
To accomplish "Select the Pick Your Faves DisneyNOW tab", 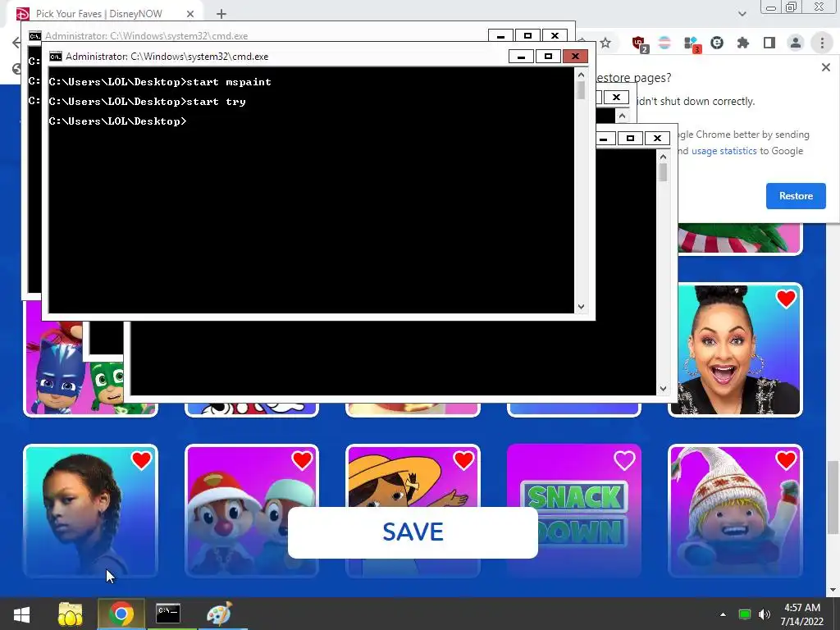I will tap(99, 14).
